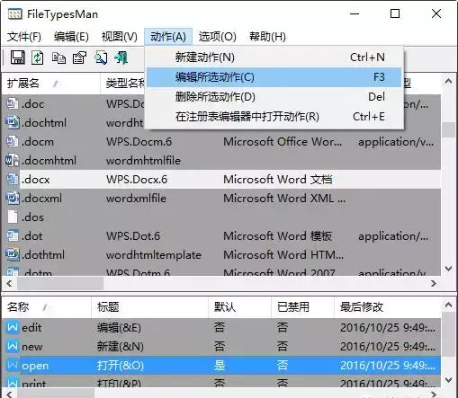Click upper list scroll-right arrow
Image resolution: width=458 pixels, height=398 pixels.
(433, 283)
